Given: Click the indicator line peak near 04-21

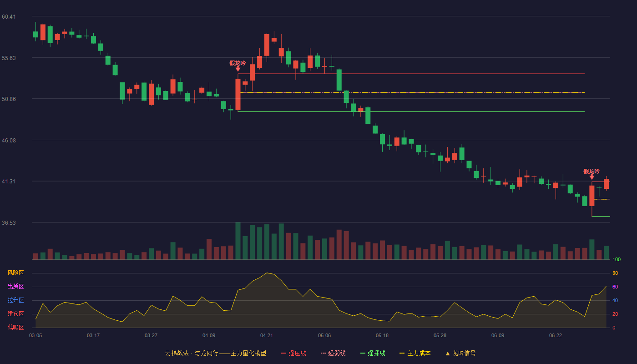Looking at the screenshot, I should click(x=267, y=273).
